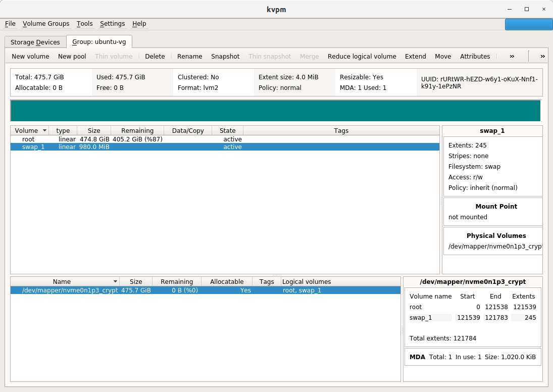The image size is (553, 392).
Task: Expand the first toolbar overflow chevron
Action: [512, 57]
